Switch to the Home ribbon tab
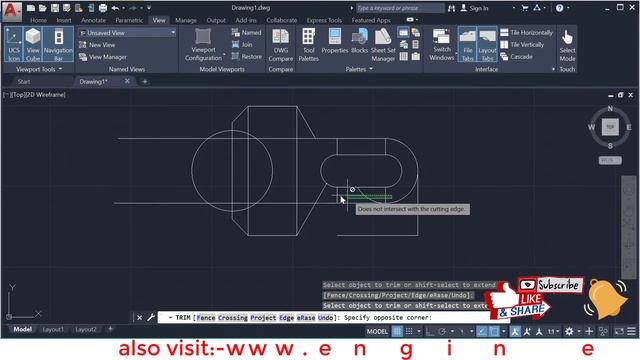640x360 pixels. [x=38, y=20]
